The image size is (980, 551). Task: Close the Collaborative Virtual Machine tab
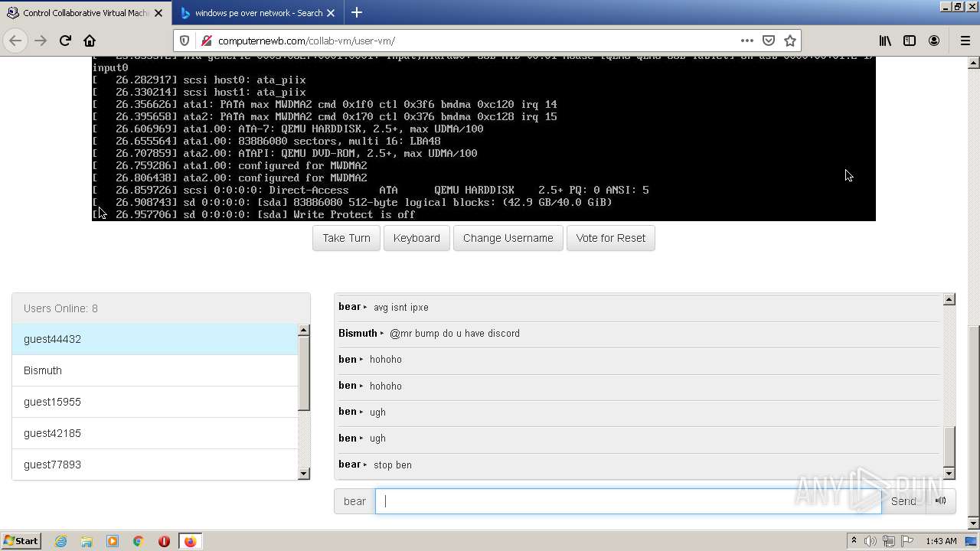(158, 13)
